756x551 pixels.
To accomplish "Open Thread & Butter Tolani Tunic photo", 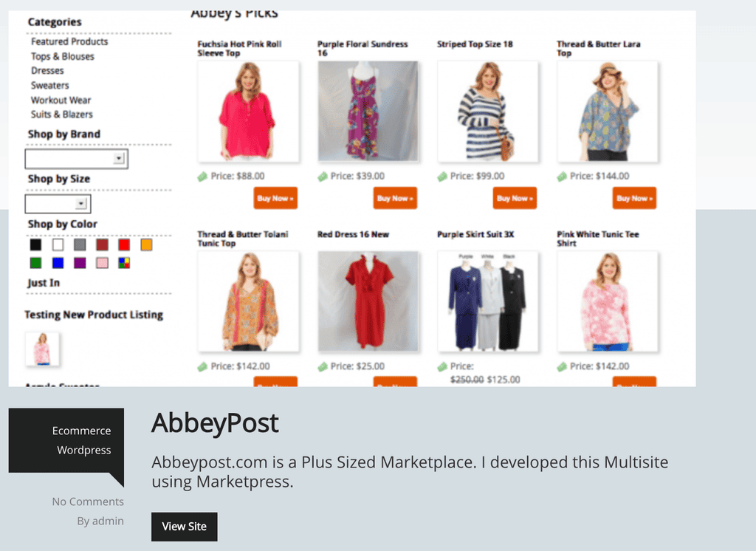I will (248, 301).
